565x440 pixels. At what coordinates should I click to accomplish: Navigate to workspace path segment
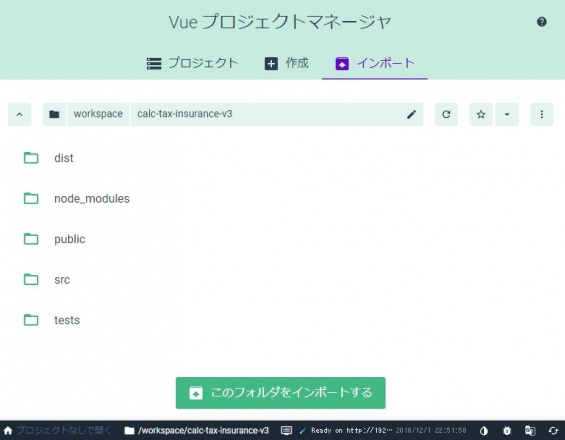pyautogui.click(x=98, y=114)
